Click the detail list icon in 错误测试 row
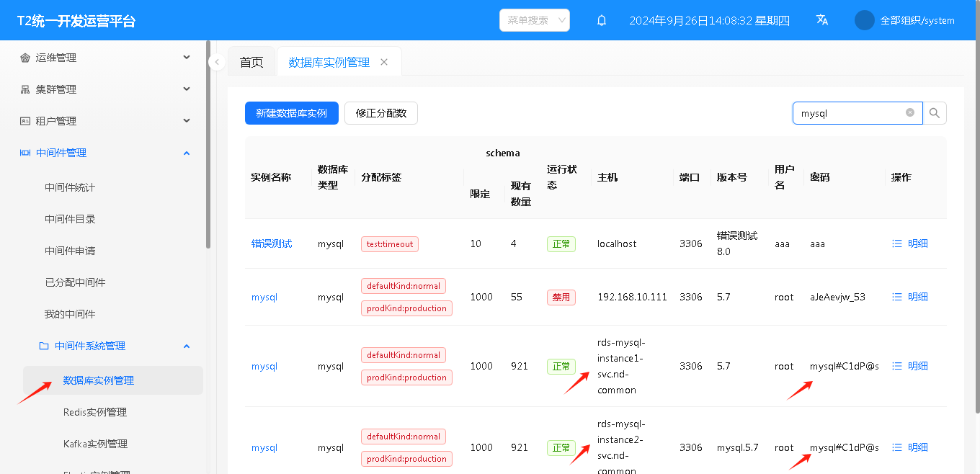The width and height of the screenshot is (980, 474). click(x=897, y=243)
